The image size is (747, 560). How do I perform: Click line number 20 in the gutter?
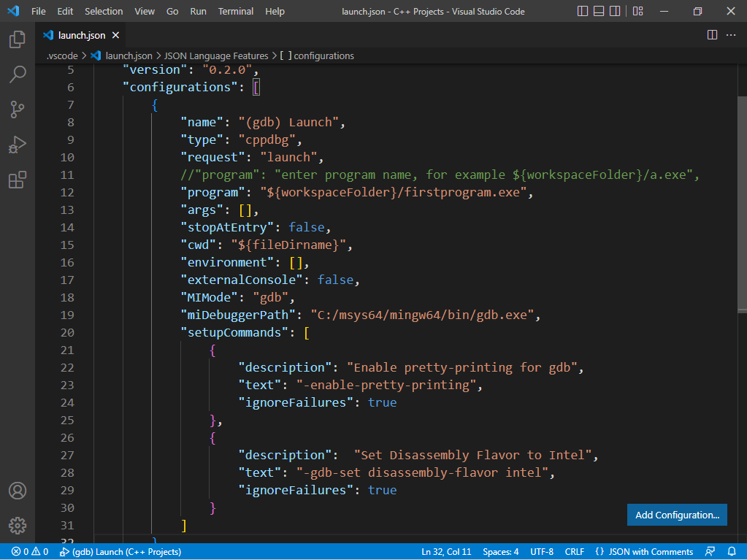point(67,332)
